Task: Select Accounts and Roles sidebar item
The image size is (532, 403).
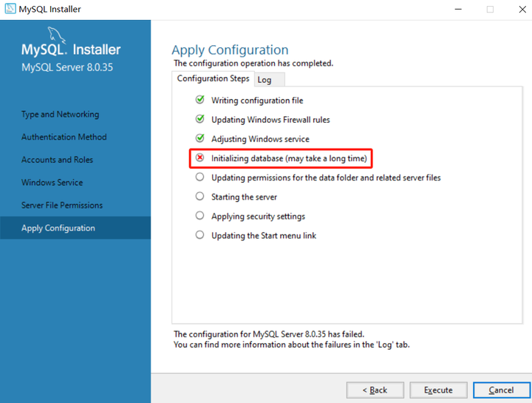Action: 57,160
